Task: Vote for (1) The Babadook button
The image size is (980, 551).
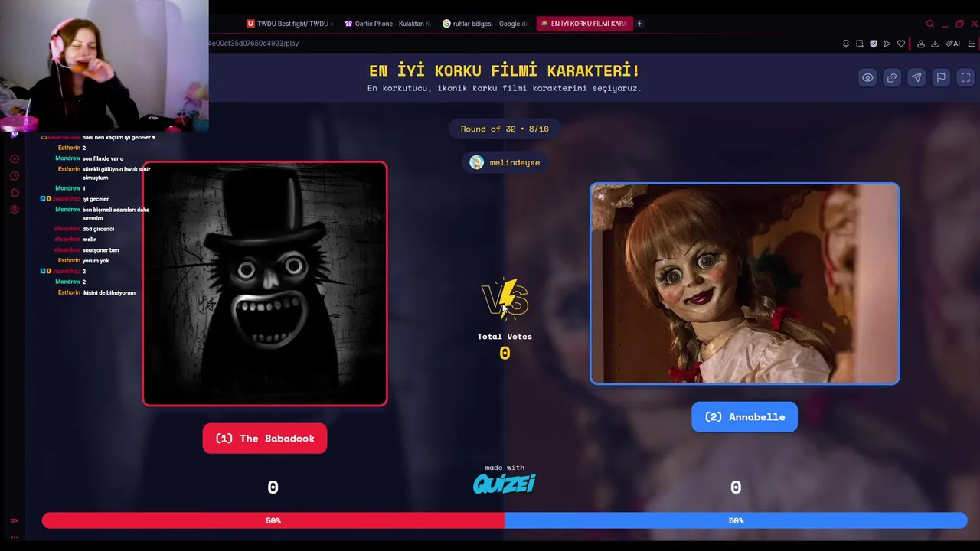Action: click(x=265, y=439)
